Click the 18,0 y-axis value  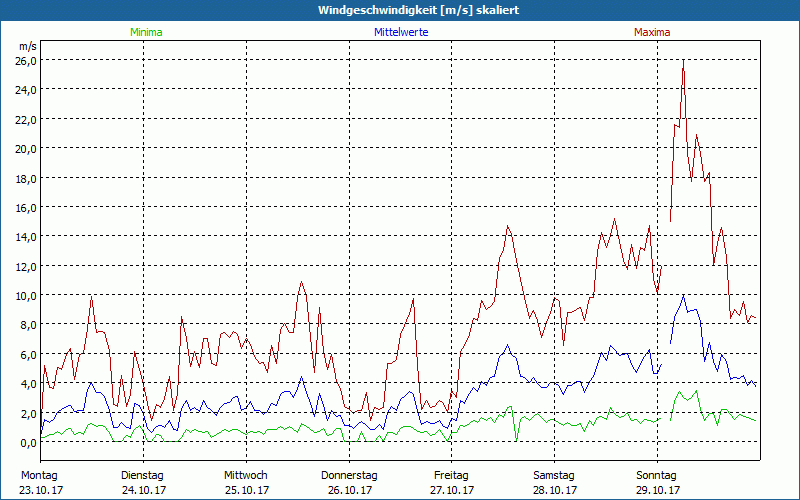pyautogui.click(x=27, y=179)
